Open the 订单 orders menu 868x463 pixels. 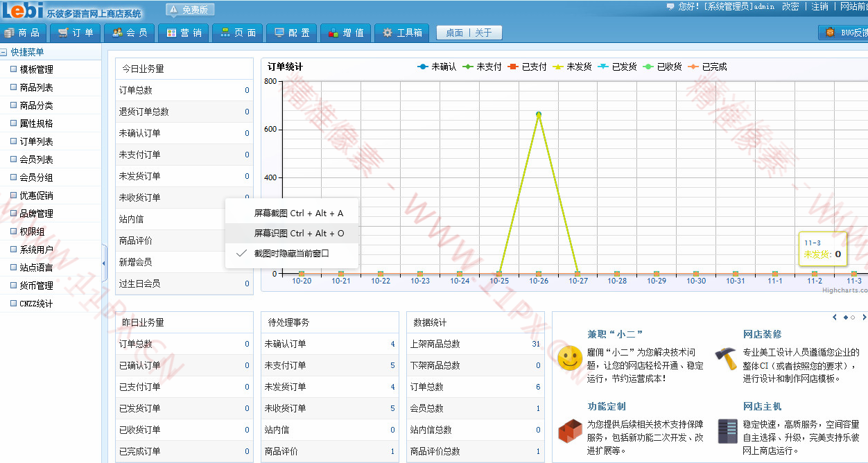click(x=76, y=33)
